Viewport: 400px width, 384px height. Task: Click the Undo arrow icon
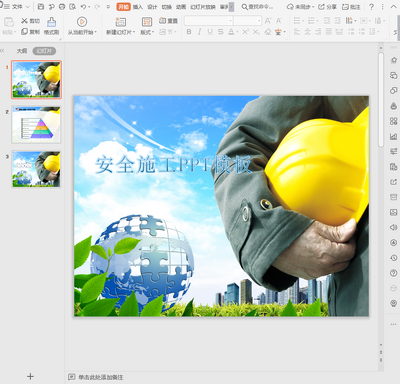83,7
